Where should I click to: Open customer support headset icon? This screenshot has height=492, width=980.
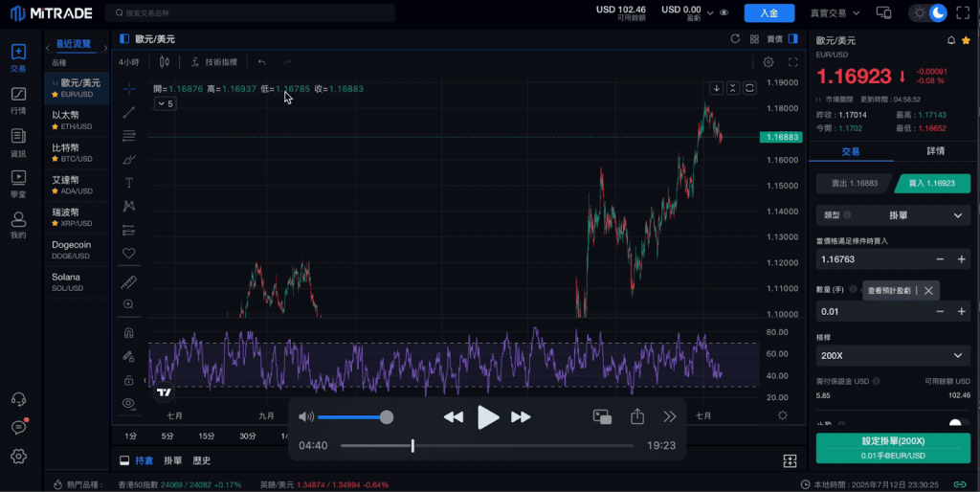18,399
